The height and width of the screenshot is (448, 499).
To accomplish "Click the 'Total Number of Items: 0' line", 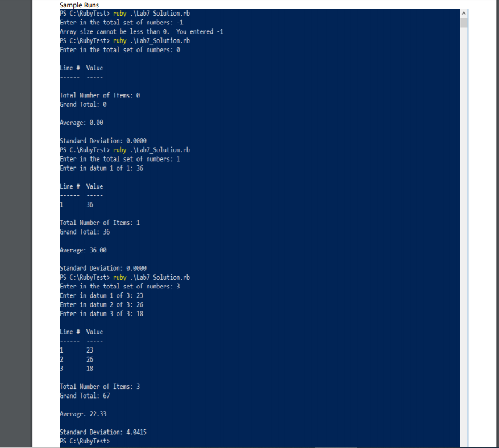I will pyautogui.click(x=99, y=95).
